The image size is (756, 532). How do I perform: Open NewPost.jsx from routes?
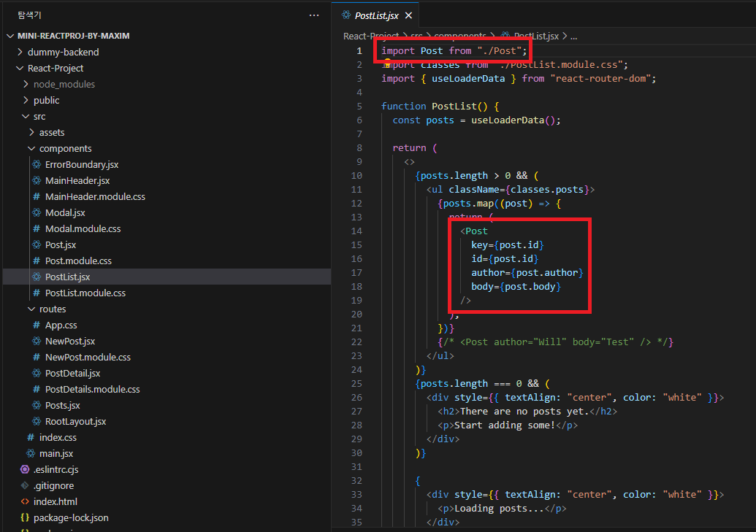coord(70,342)
